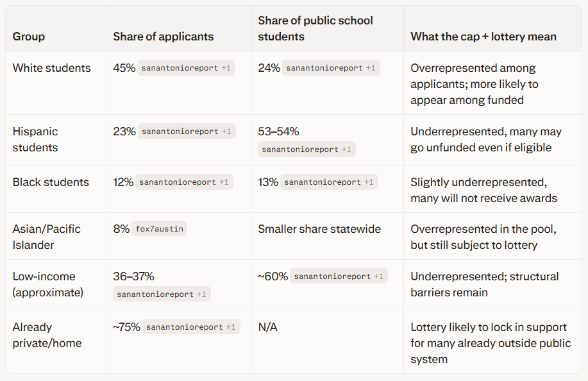Screen dimensions: 588x381
Task: Select "What the cap + lottery mean" header
Action: tap(483, 37)
